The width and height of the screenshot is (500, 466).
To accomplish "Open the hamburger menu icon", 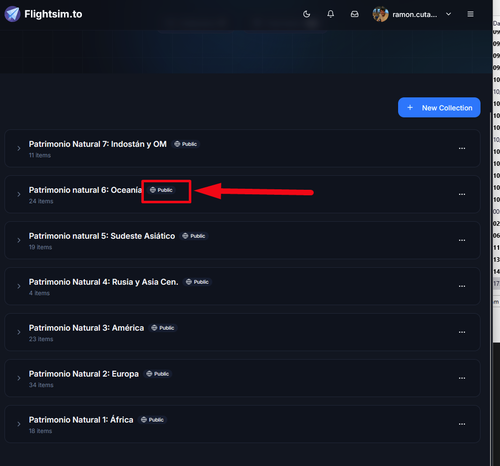I will [470, 14].
